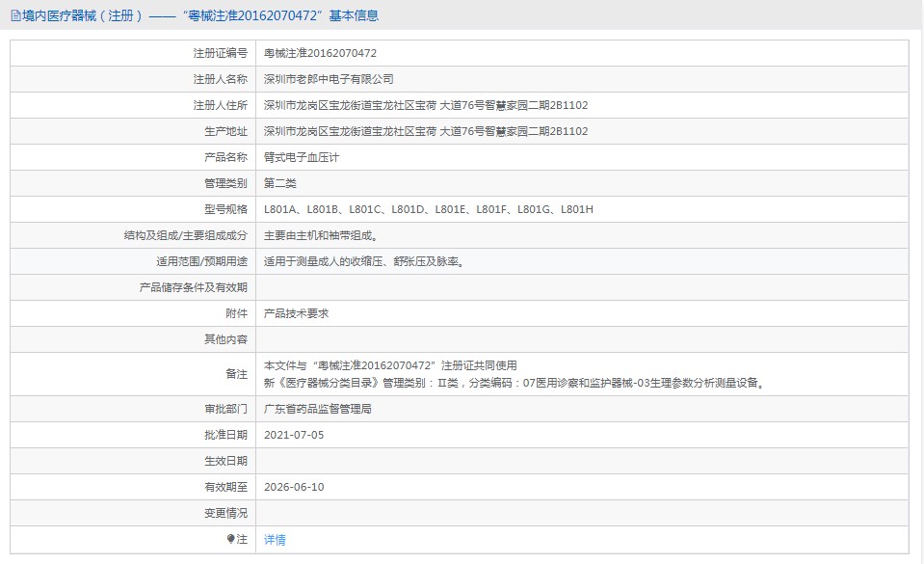
Task: Click the 批准日期 label
Action: click(225, 435)
